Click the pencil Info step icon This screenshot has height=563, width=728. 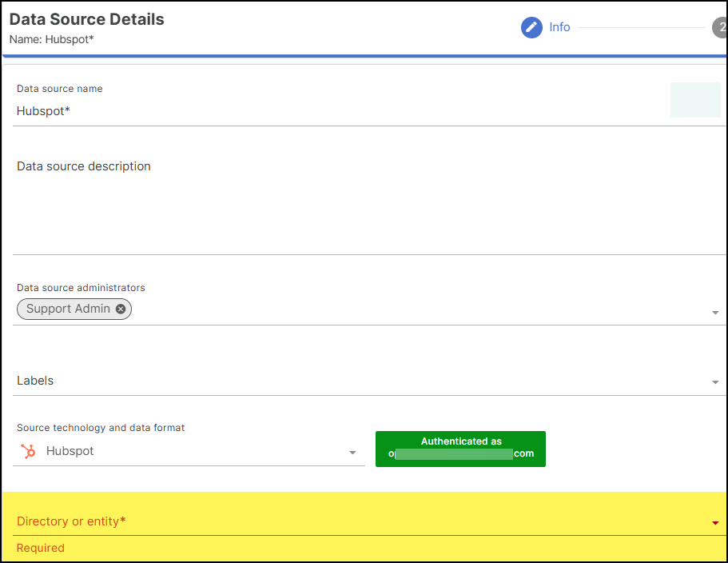pos(531,28)
